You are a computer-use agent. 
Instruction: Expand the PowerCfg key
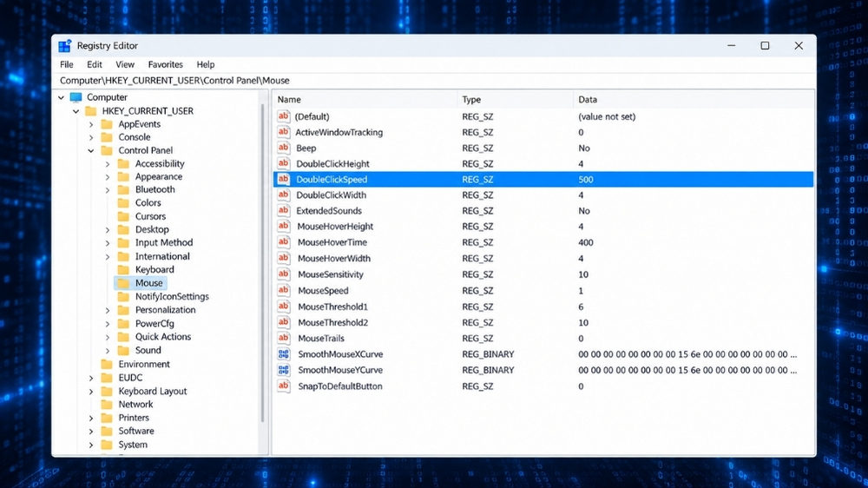click(x=108, y=324)
